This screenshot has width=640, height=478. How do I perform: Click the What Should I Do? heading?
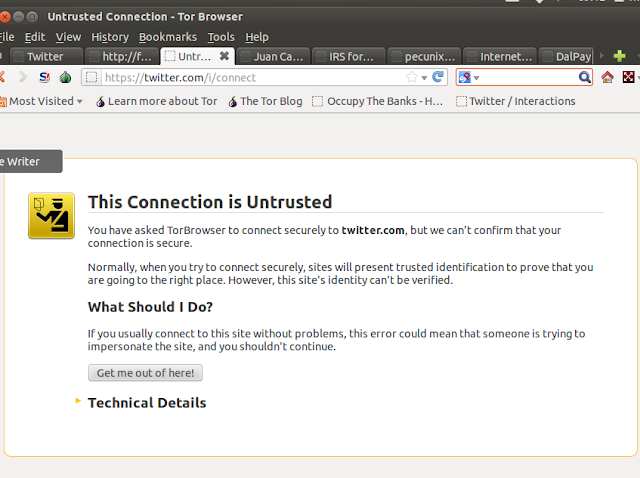coord(150,307)
